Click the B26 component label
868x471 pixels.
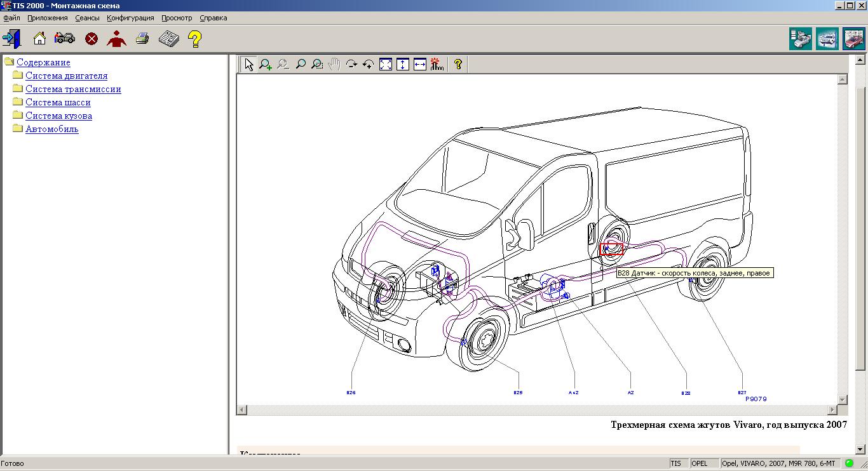coord(351,393)
